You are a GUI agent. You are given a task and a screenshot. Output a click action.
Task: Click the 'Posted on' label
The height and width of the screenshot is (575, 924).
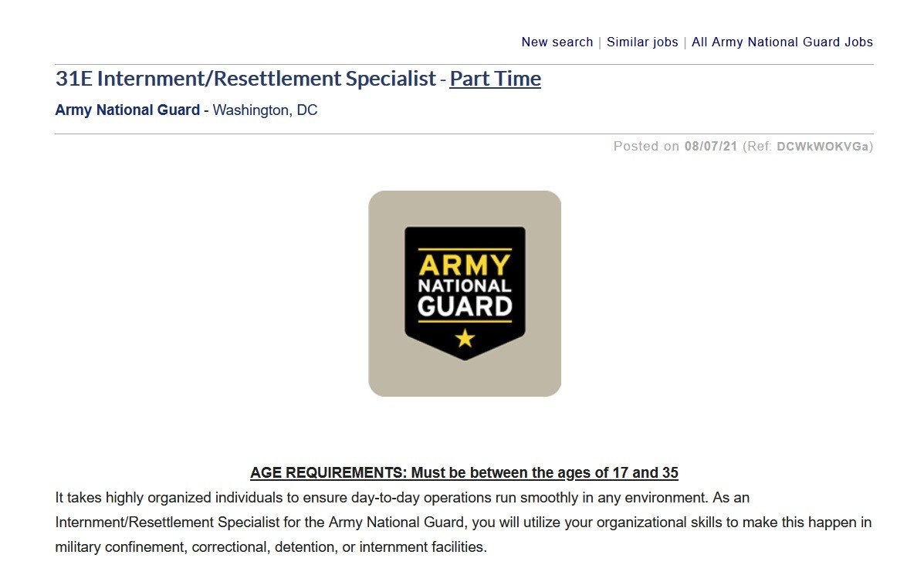[646, 146]
